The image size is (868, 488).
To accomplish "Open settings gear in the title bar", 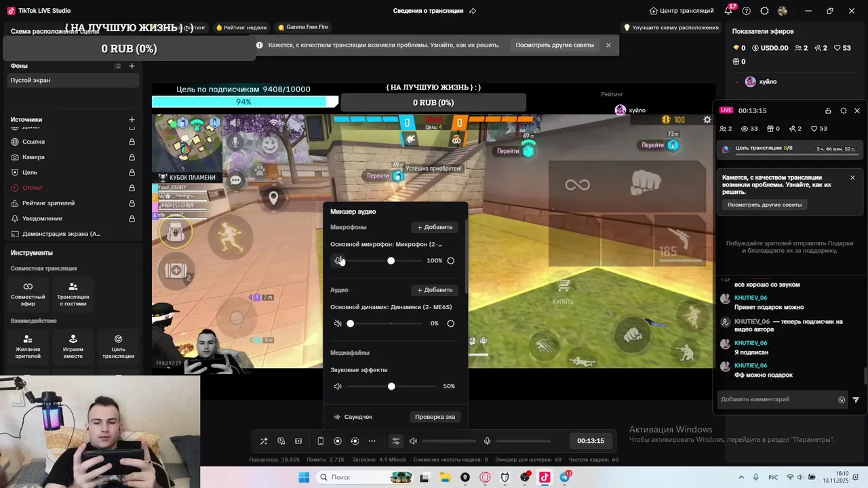I will click(764, 11).
